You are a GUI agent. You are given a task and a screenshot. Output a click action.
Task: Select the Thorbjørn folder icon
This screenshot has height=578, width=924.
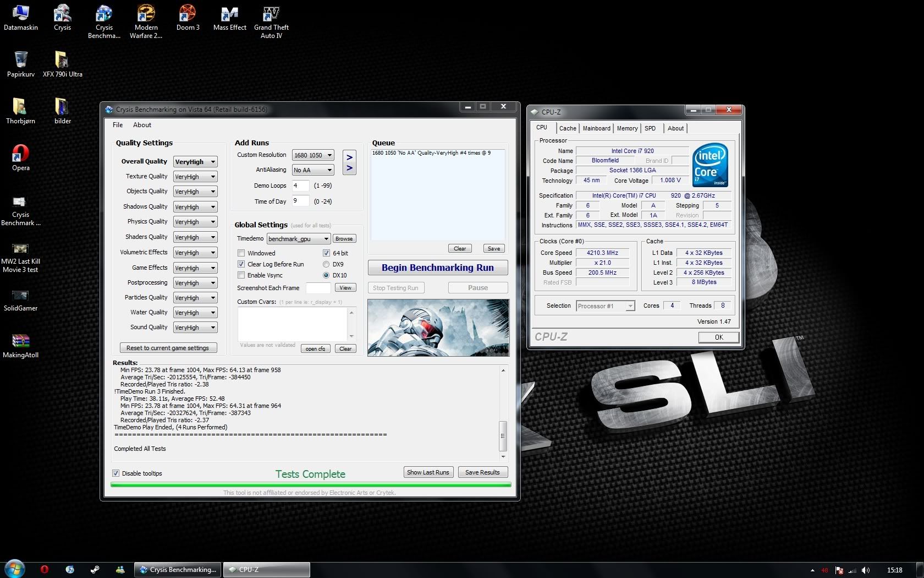(x=20, y=111)
